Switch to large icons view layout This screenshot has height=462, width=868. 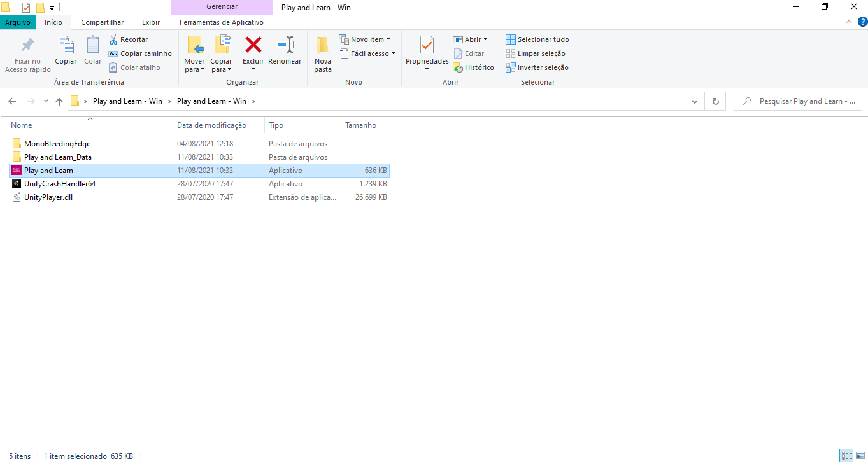(x=860, y=455)
